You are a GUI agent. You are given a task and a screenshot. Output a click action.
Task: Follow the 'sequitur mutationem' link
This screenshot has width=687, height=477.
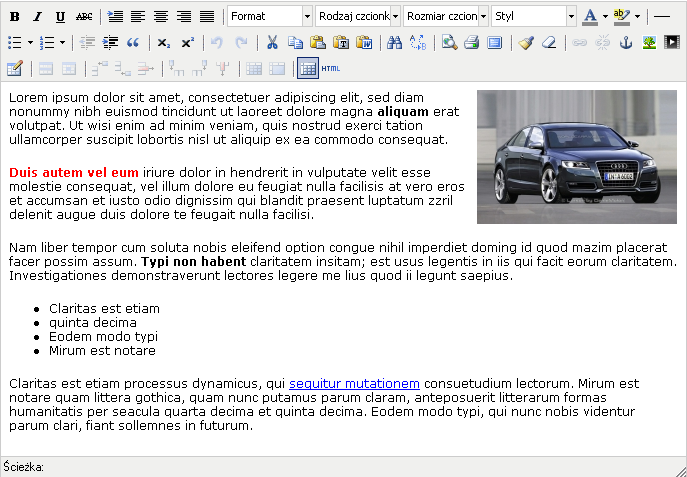tap(354, 384)
